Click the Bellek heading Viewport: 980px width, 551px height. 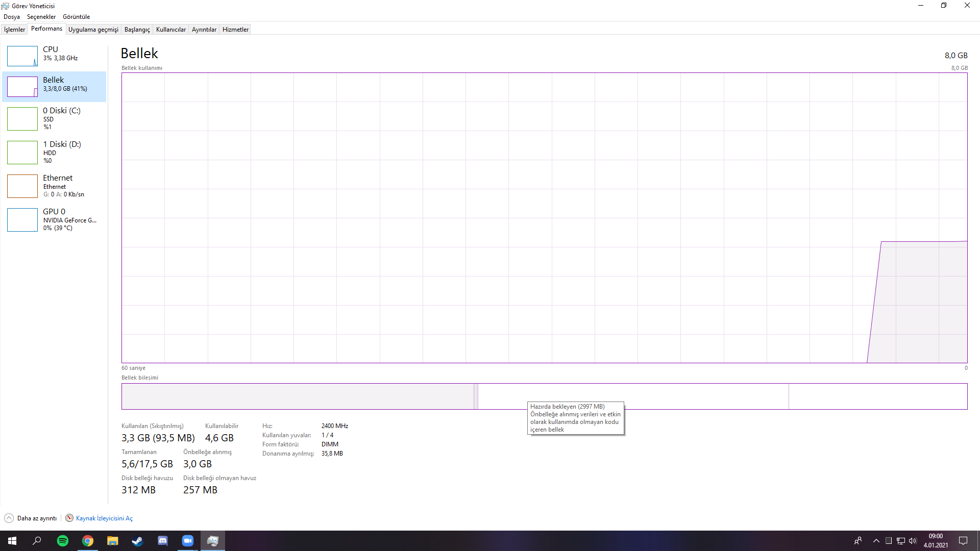click(139, 53)
